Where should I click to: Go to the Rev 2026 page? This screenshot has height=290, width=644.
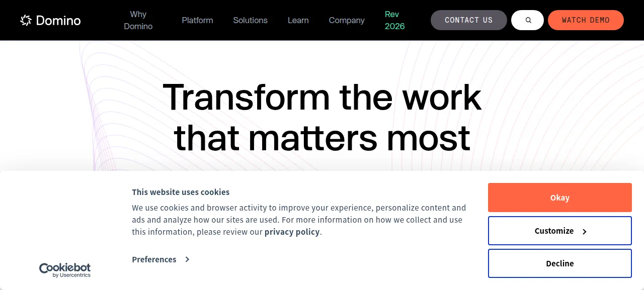(394, 20)
